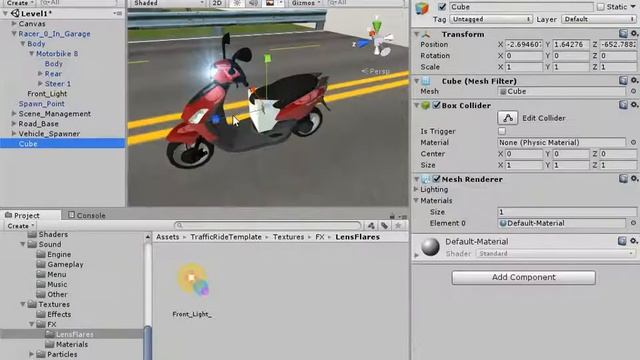Open Transform component gear menu
This screenshot has width=640, height=360.
tap(634, 33)
